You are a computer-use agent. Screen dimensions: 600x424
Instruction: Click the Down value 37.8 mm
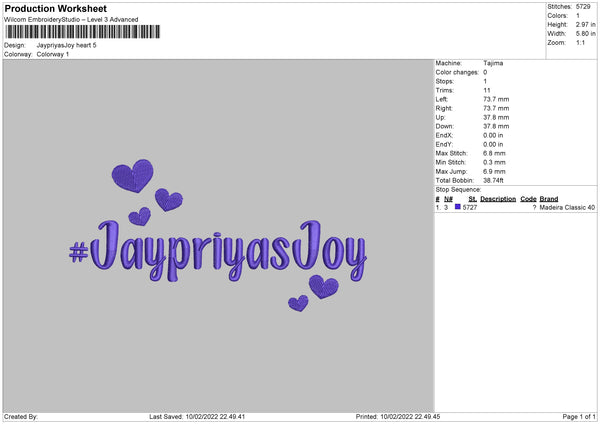(x=496, y=126)
